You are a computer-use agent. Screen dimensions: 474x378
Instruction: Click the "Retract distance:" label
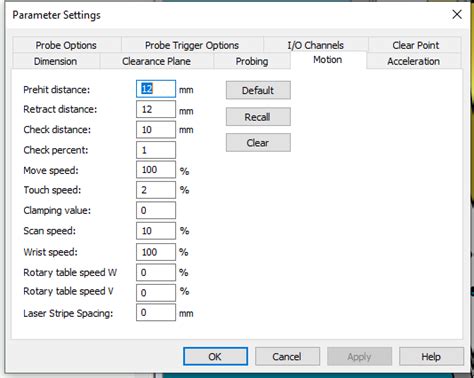60,109
